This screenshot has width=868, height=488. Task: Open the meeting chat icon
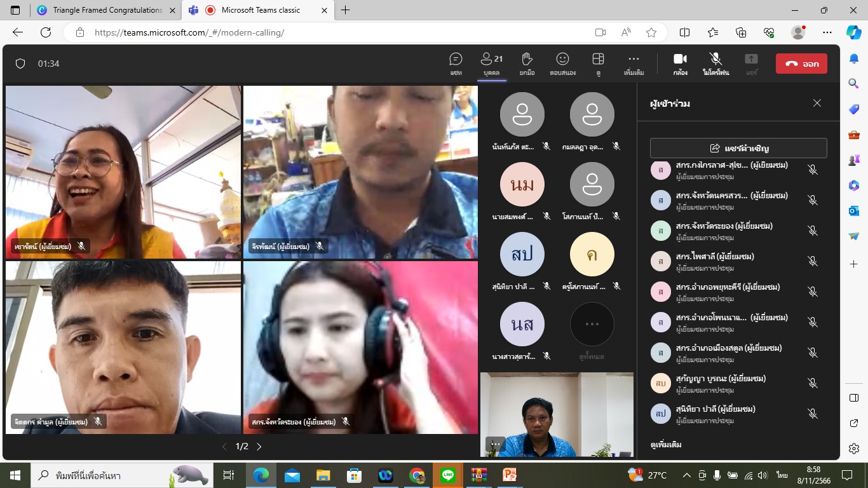(456, 64)
